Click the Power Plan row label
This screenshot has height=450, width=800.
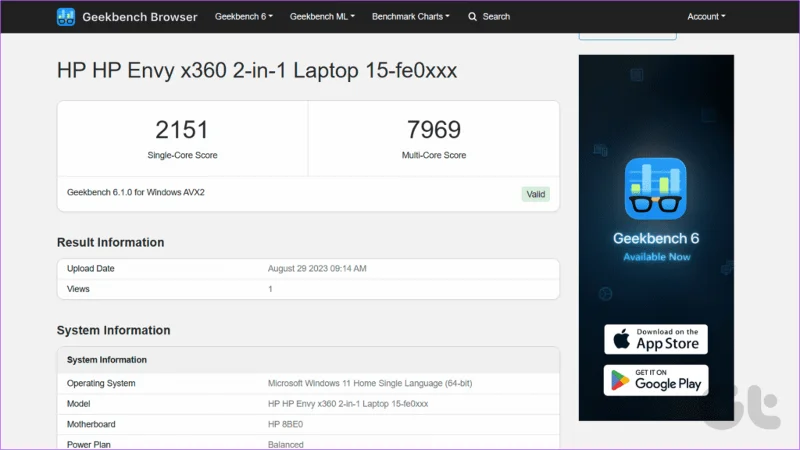(x=88, y=444)
